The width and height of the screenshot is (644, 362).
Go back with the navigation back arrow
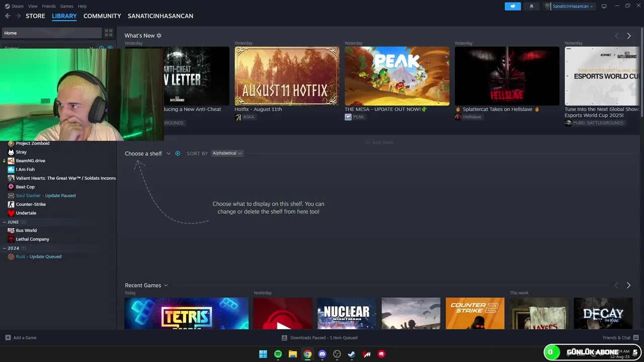tap(8, 16)
